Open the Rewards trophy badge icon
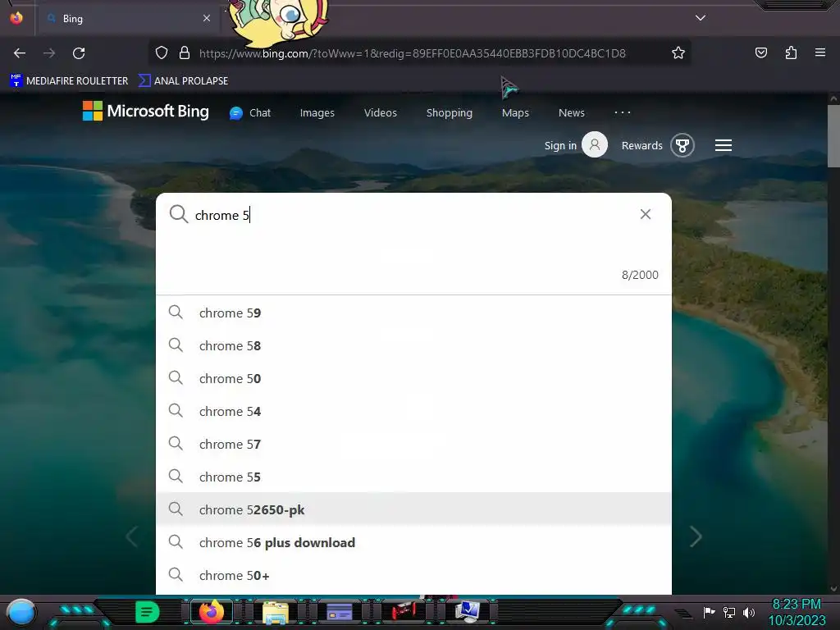The image size is (840, 630). (x=682, y=145)
